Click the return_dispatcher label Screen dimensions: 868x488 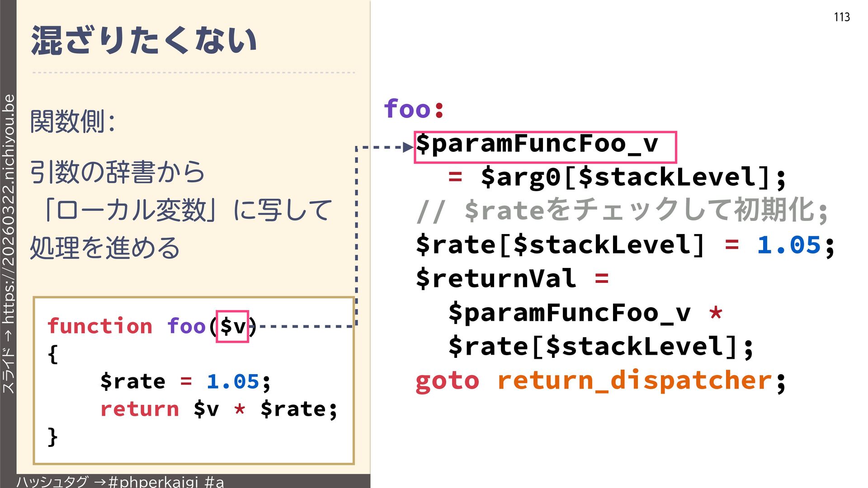[634, 380]
